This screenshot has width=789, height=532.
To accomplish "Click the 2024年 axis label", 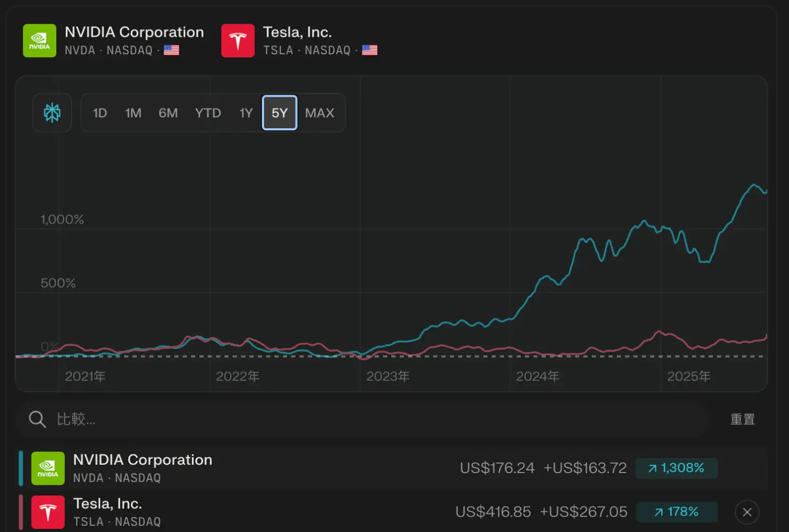I will (538, 376).
